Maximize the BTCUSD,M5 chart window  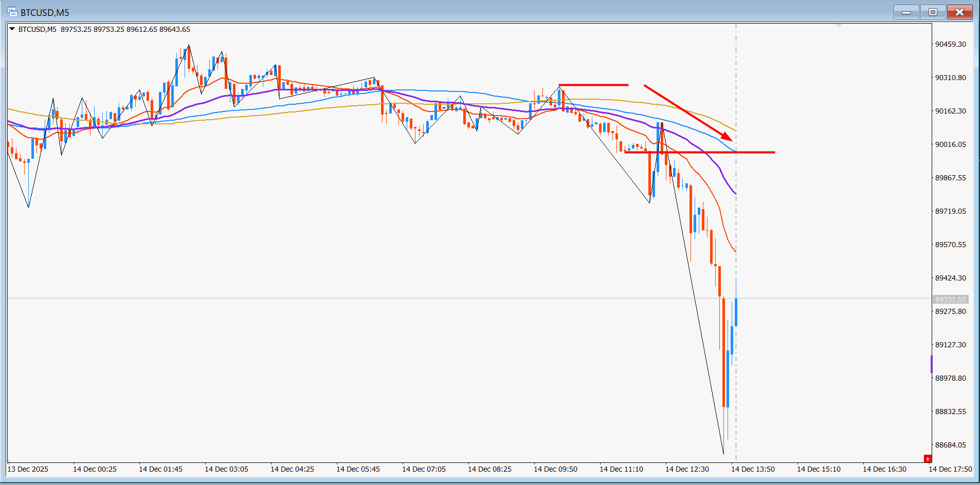pos(933,12)
